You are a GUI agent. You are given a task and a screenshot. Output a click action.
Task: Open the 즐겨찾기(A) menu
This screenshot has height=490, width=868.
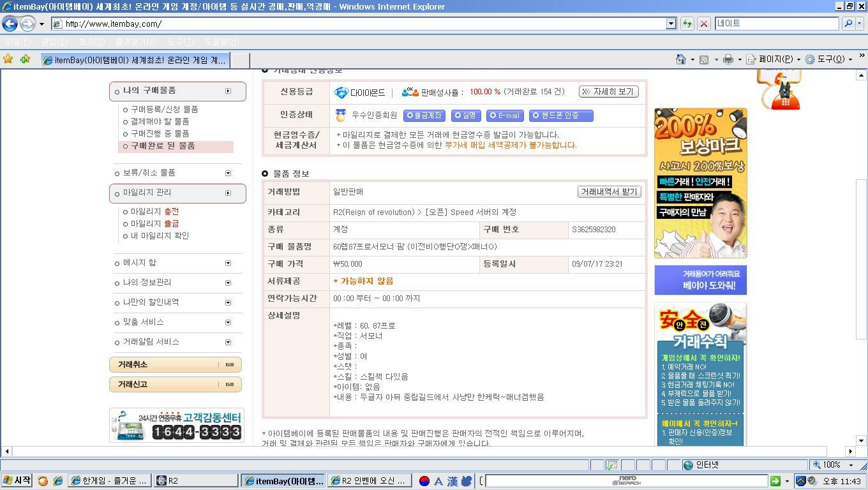tap(136, 41)
